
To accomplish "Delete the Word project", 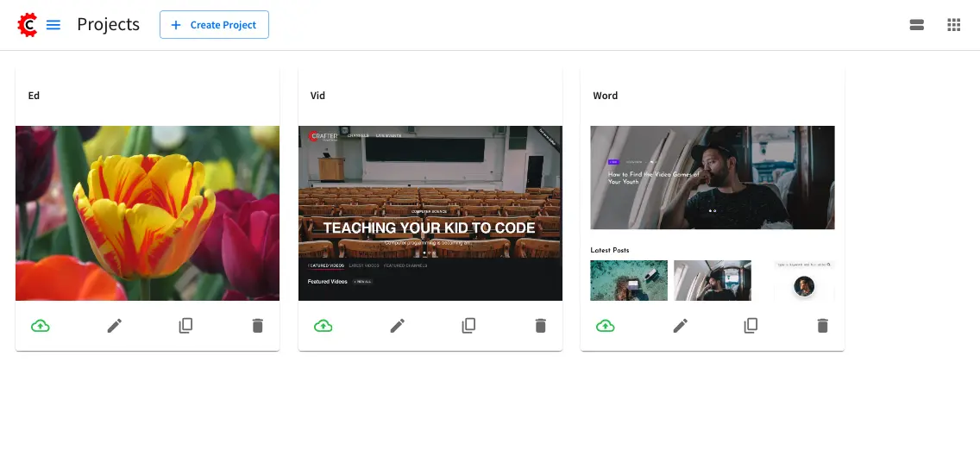I will tap(822, 326).
